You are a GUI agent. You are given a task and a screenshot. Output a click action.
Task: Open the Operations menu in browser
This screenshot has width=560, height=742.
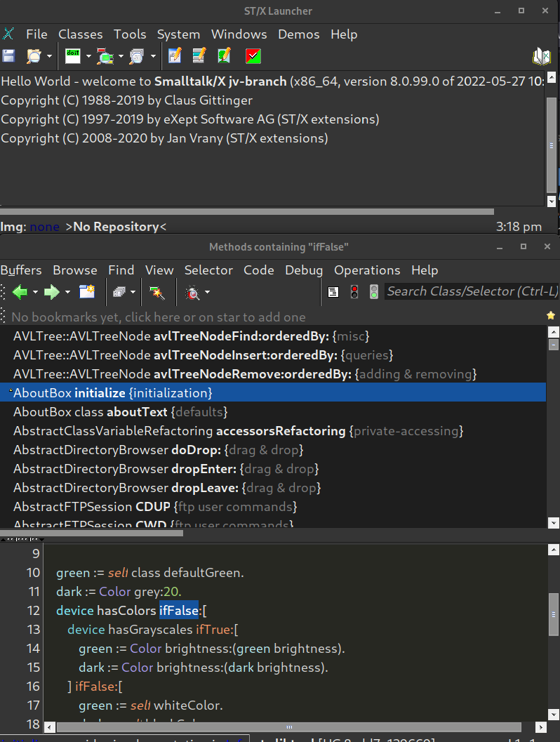click(x=367, y=270)
